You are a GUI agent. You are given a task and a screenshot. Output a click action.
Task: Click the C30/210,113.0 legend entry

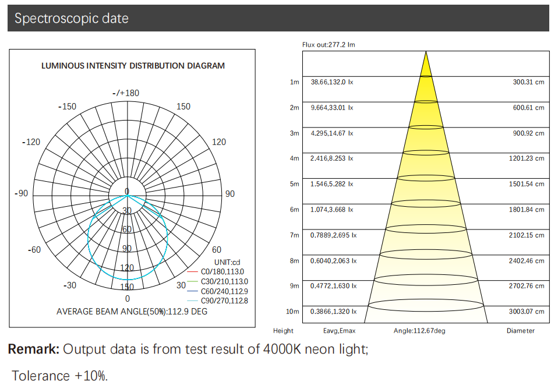pos(225,281)
